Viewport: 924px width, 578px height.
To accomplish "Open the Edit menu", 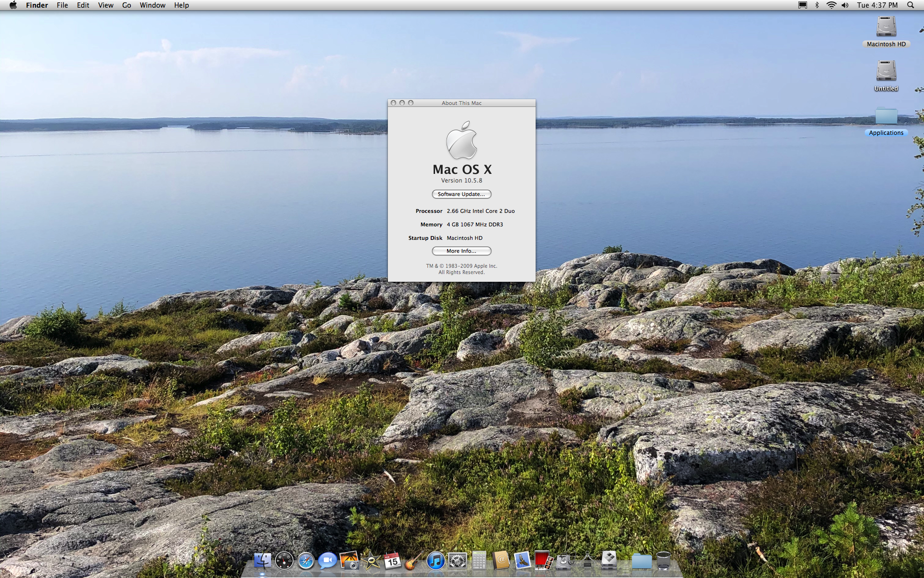I will [x=83, y=5].
